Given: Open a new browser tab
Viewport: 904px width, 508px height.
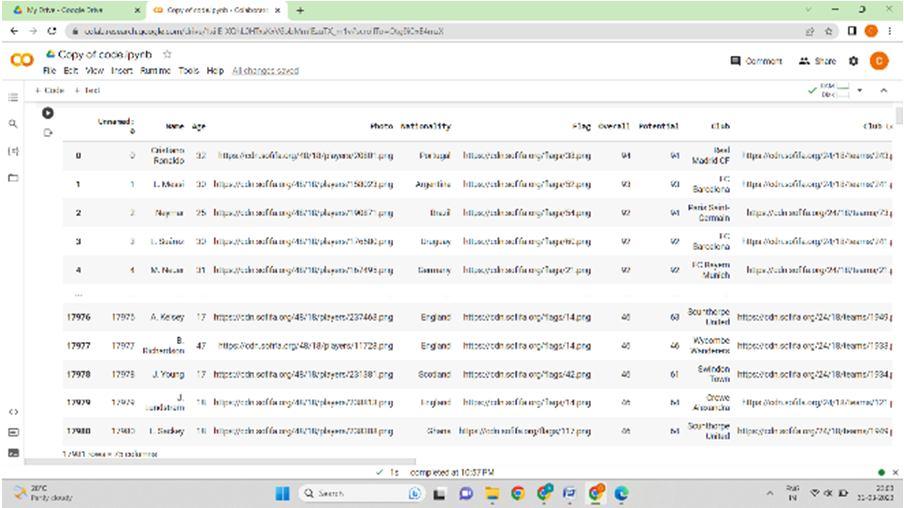Looking at the screenshot, I should [300, 10].
